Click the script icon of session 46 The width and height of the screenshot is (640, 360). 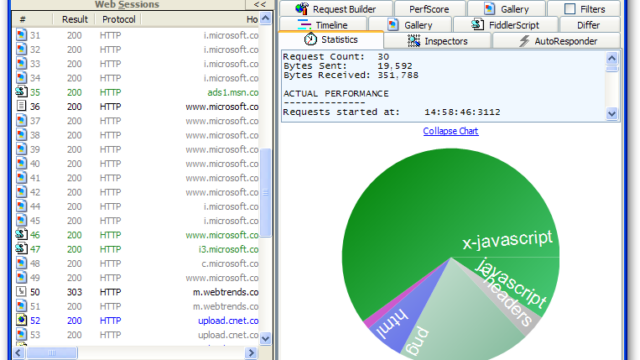tap(21, 235)
